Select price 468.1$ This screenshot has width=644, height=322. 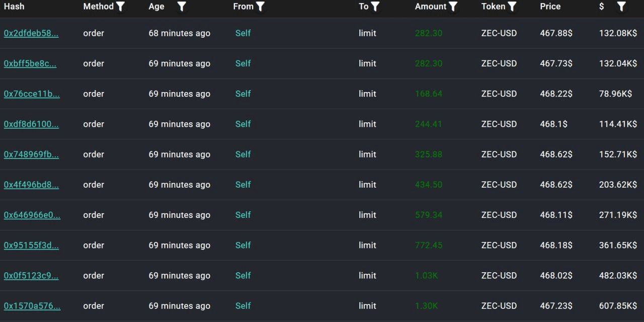tap(553, 124)
